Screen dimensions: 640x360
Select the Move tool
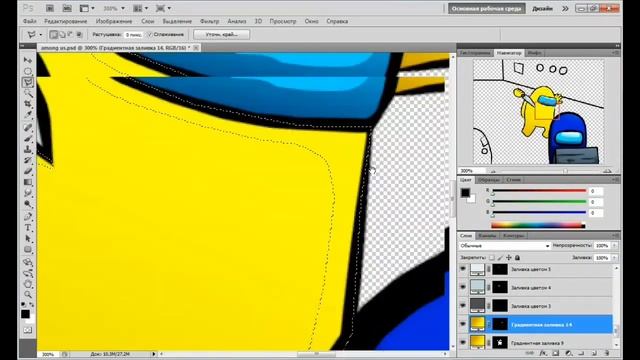(28, 60)
